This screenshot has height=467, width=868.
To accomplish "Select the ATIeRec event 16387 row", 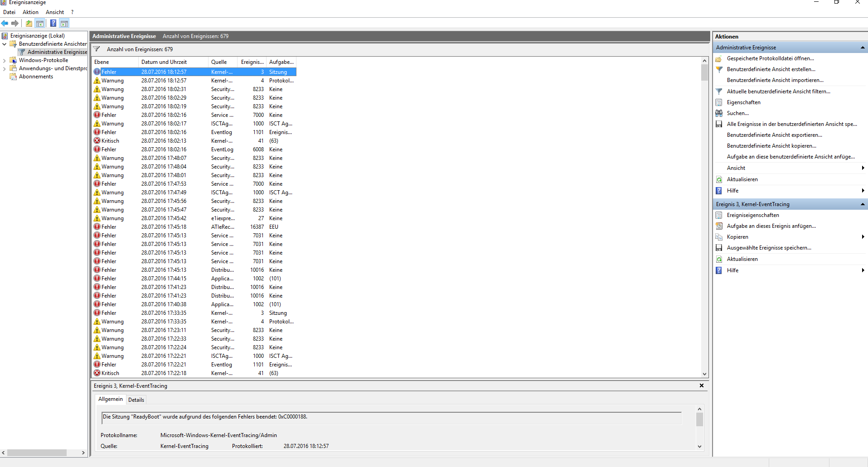I will (x=194, y=227).
